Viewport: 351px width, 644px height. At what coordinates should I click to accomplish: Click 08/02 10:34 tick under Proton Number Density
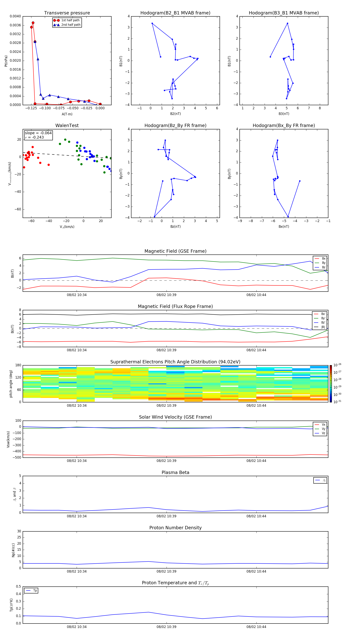click(x=77, y=571)
